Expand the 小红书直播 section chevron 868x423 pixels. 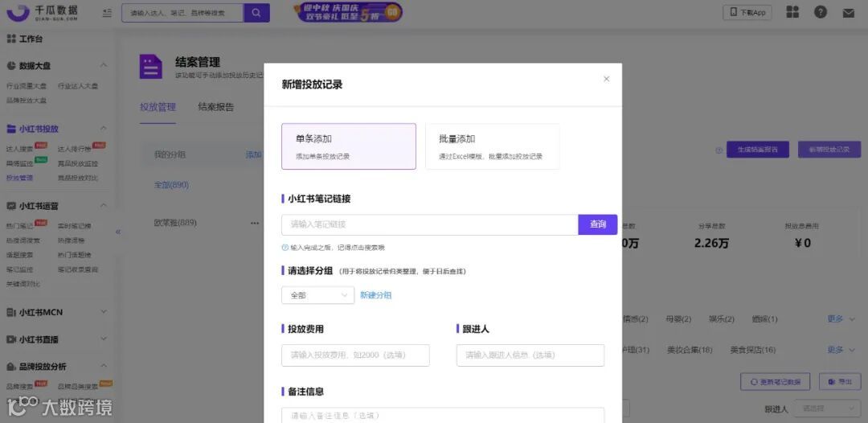click(104, 339)
